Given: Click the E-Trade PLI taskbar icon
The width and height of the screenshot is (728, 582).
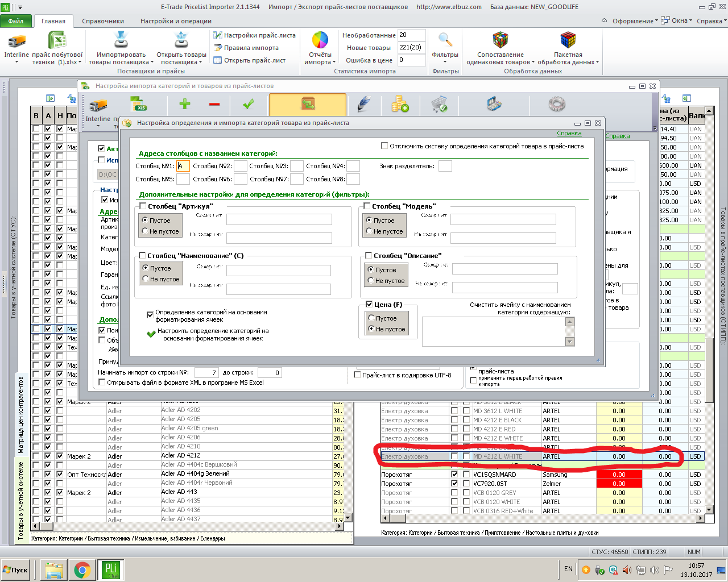Looking at the screenshot, I should point(111,570).
